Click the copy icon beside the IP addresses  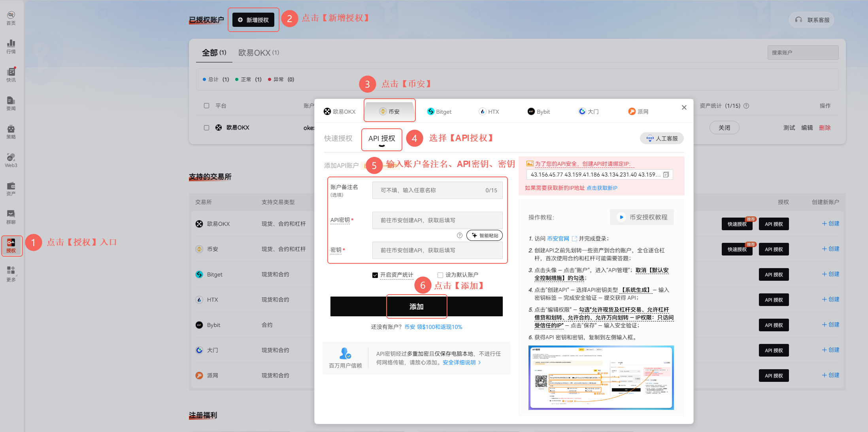point(666,175)
